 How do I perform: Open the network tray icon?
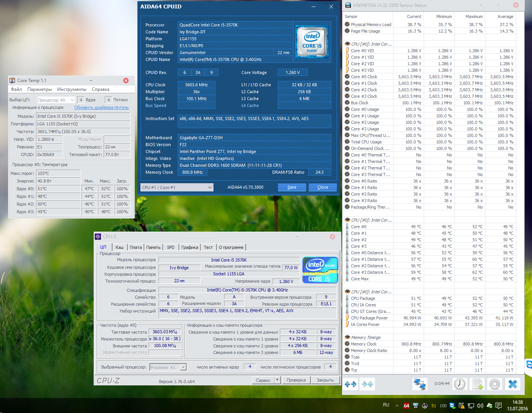(471, 405)
